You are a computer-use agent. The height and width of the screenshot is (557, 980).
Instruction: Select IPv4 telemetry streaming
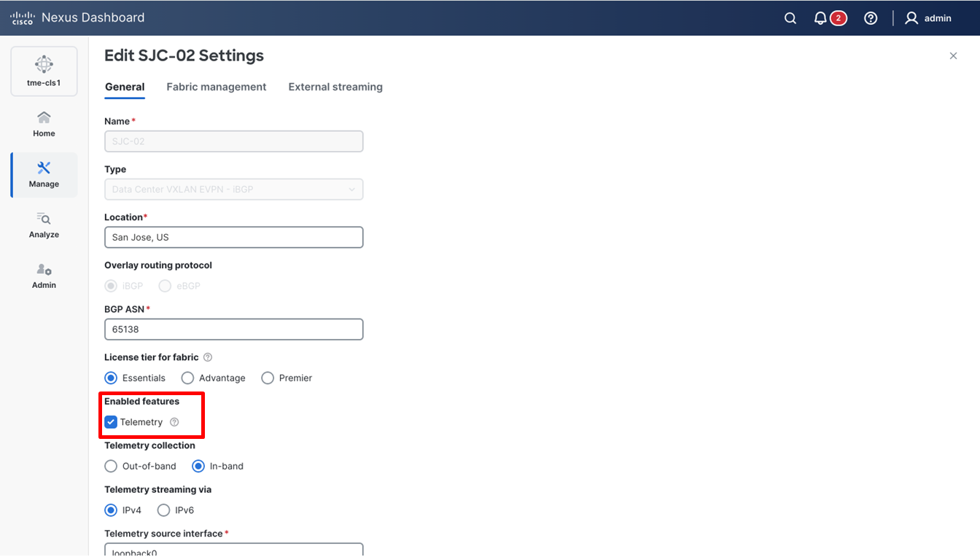pyautogui.click(x=111, y=510)
